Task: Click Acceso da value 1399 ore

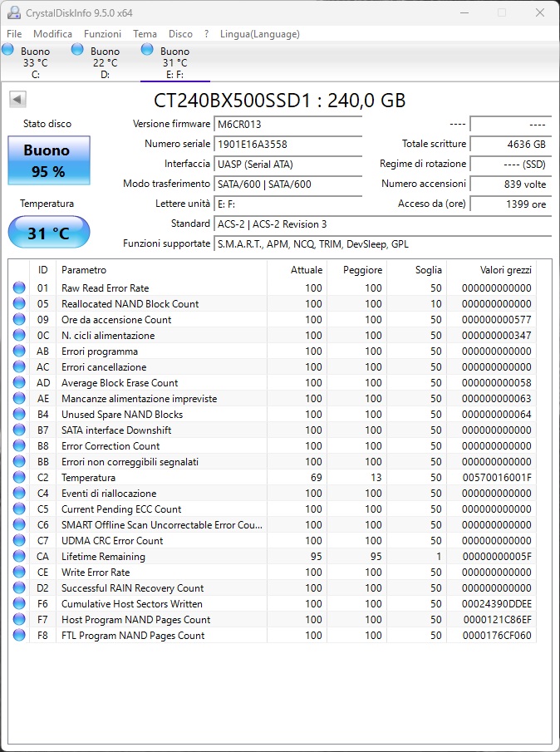Action: pos(511,204)
